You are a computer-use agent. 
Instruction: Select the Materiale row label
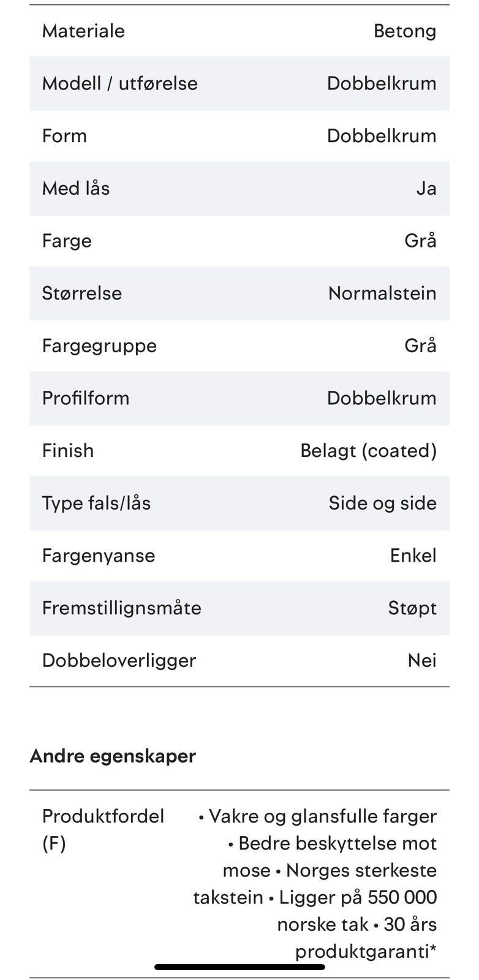coord(83,31)
